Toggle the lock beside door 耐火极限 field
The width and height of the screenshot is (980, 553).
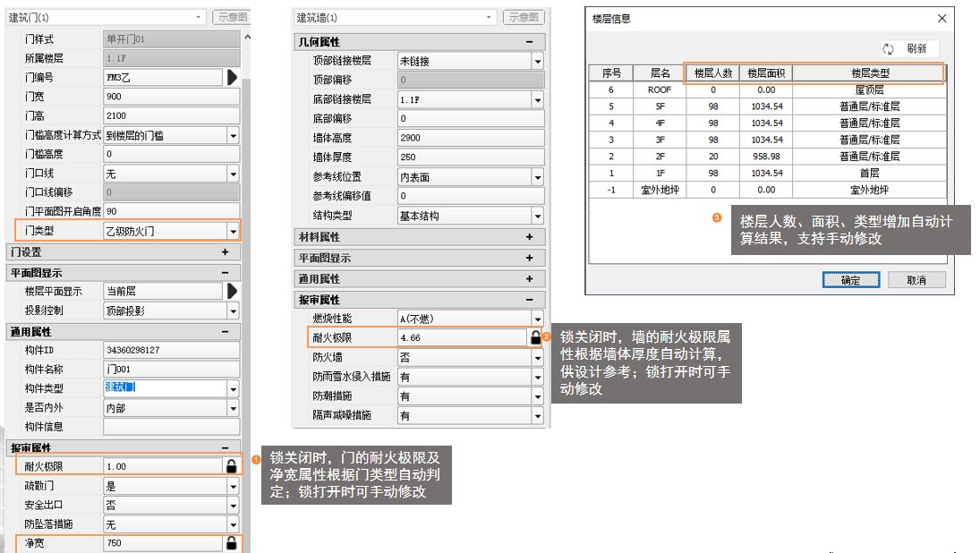[x=231, y=466]
